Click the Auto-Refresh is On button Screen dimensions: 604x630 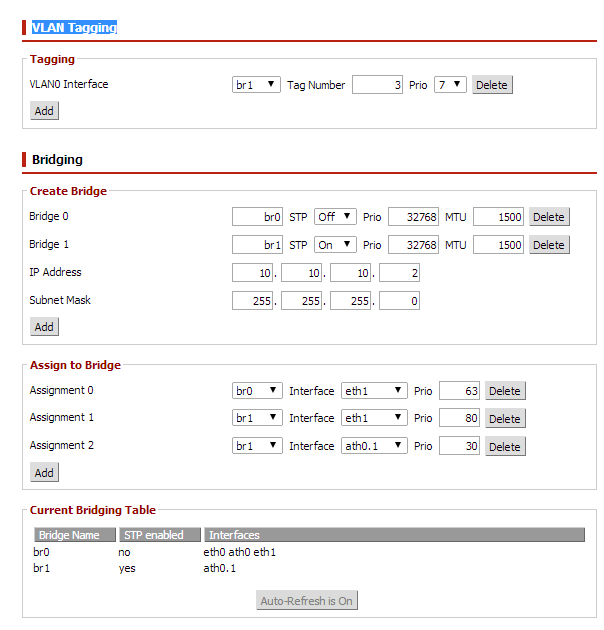coord(307,600)
